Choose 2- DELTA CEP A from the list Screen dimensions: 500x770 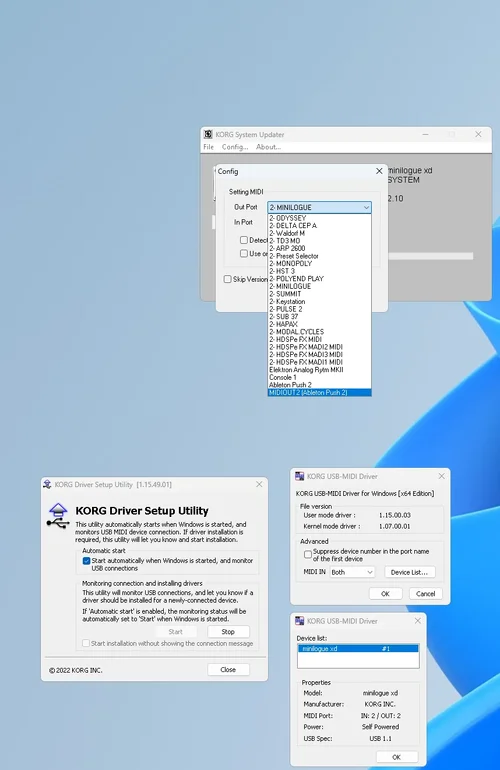coord(319,225)
